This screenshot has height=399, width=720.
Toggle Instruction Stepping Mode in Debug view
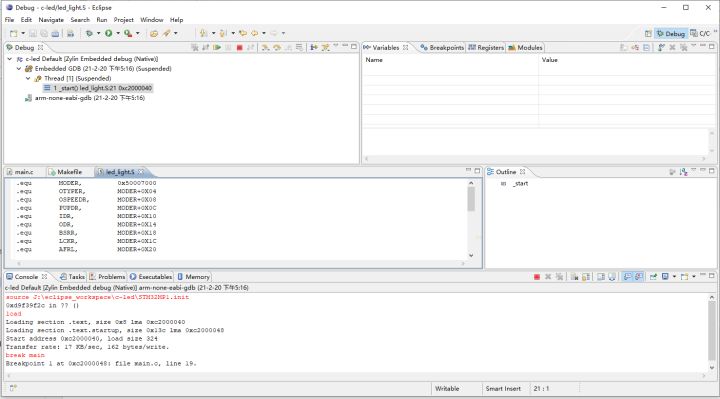tap(314, 47)
